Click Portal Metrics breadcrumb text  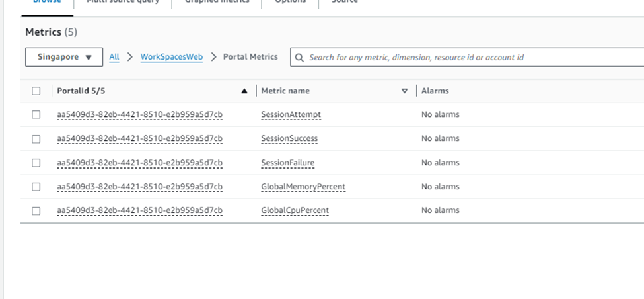point(250,57)
